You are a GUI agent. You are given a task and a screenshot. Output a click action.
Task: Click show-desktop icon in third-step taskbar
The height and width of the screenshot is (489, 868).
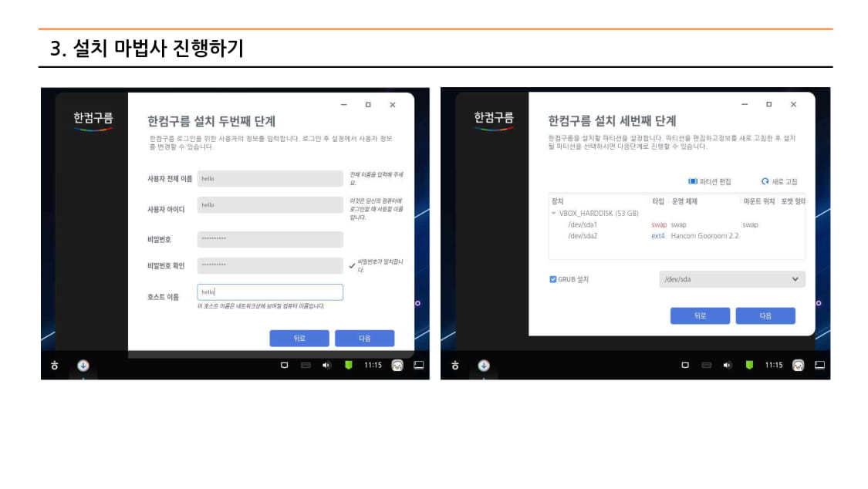[x=820, y=365]
